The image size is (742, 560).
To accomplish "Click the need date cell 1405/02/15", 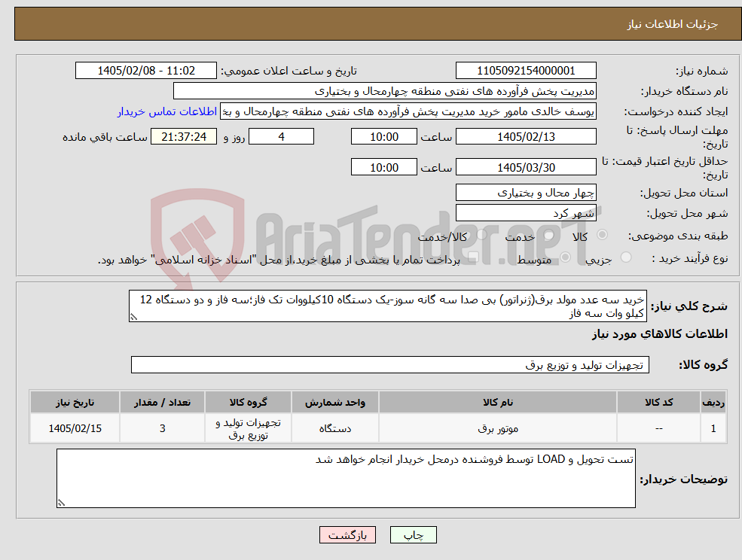I will tap(75, 428).
